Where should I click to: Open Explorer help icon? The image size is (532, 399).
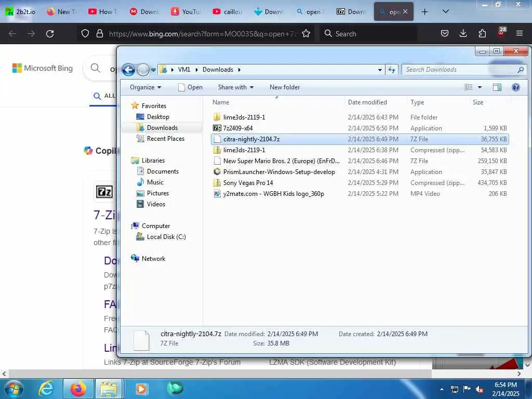point(516,87)
